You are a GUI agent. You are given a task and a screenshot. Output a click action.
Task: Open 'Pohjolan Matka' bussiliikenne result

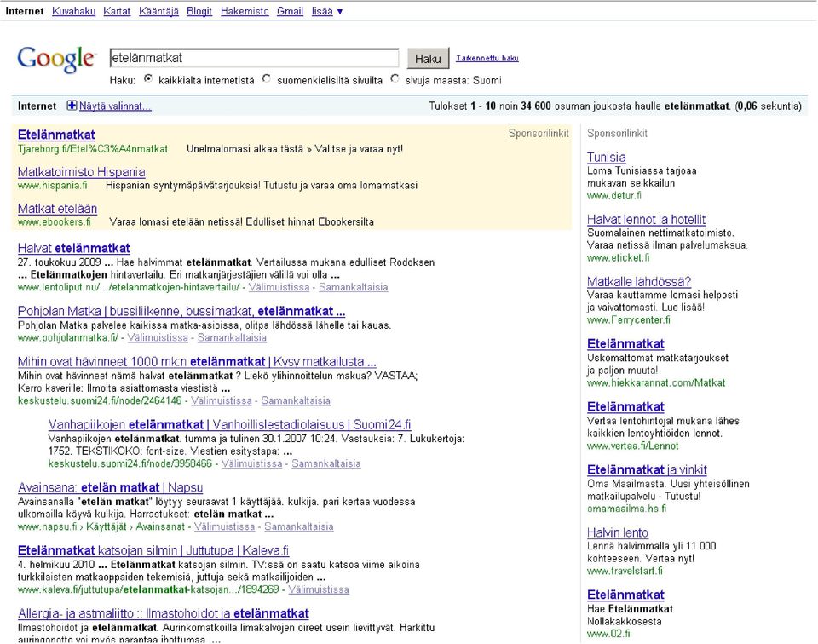click(181, 311)
